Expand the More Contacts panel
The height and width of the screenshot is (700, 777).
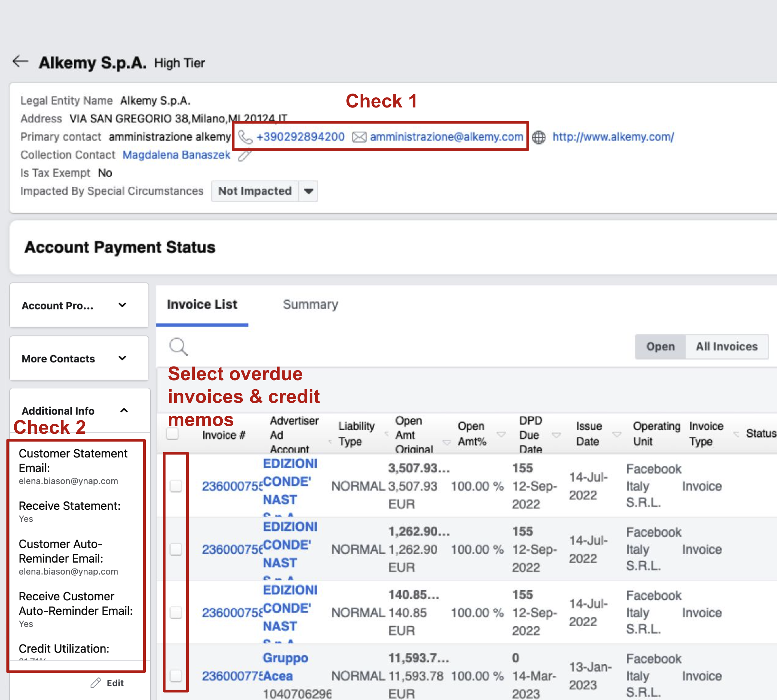click(122, 358)
